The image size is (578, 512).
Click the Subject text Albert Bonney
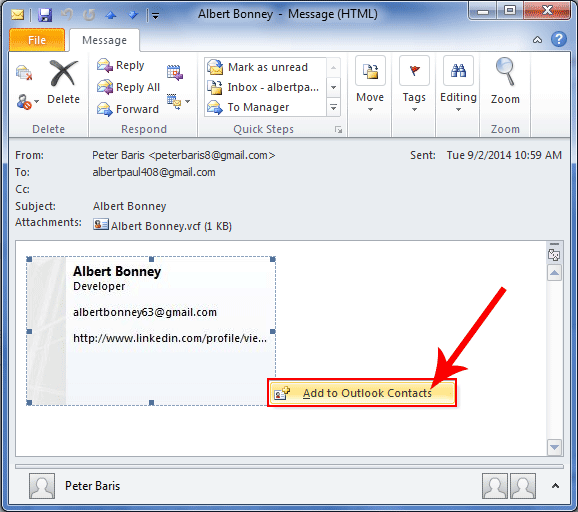(129, 206)
